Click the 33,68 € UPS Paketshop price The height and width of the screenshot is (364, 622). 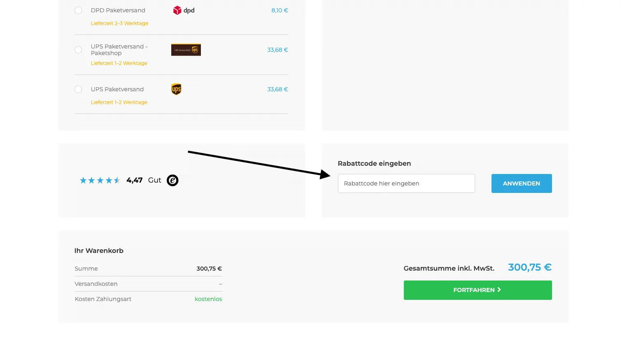click(277, 50)
